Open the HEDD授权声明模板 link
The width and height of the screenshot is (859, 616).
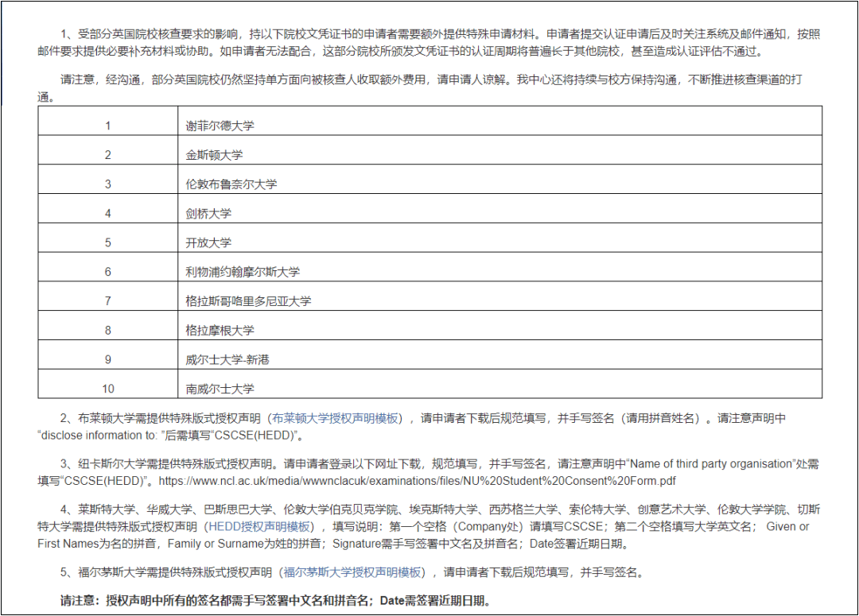pyautogui.click(x=259, y=527)
